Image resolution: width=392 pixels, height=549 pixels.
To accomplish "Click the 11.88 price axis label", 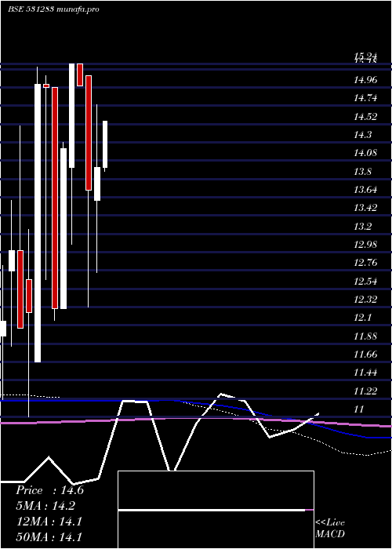I will (x=365, y=336).
